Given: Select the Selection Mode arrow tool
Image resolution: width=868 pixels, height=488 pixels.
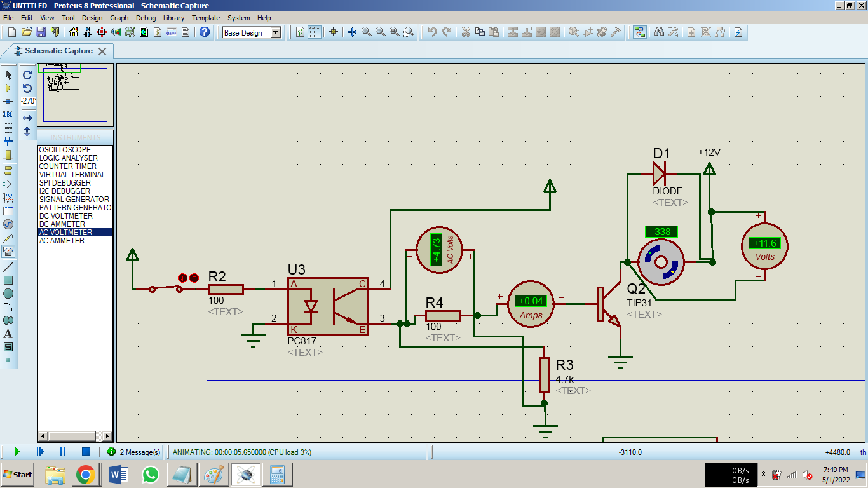Looking at the screenshot, I should pyautogui.click(x=8, y=75).
